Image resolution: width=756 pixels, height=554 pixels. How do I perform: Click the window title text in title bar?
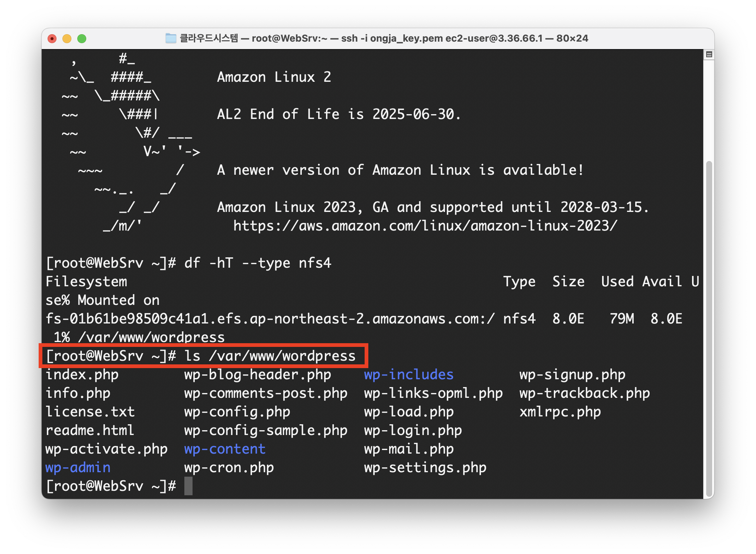pyautogui.click(x=384, y=38)
